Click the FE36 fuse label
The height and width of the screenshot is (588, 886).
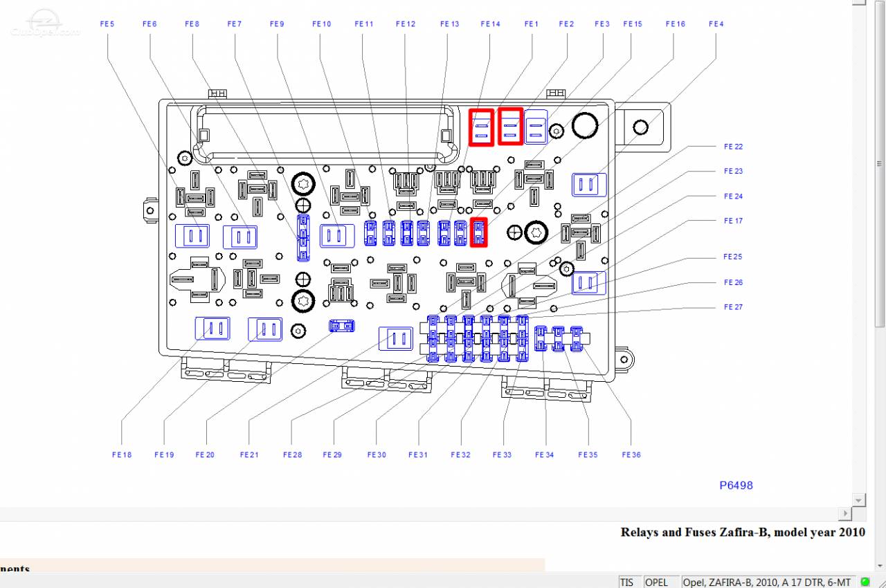631,455
